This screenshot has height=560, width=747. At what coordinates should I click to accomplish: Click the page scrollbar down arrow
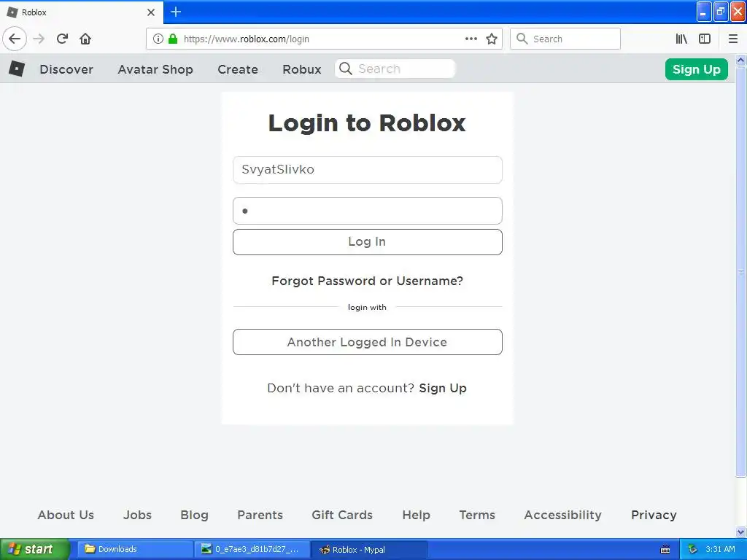tap(741, 532)
